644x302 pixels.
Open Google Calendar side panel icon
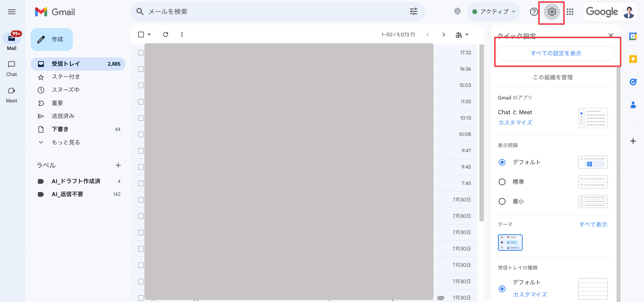coord(633,36)
